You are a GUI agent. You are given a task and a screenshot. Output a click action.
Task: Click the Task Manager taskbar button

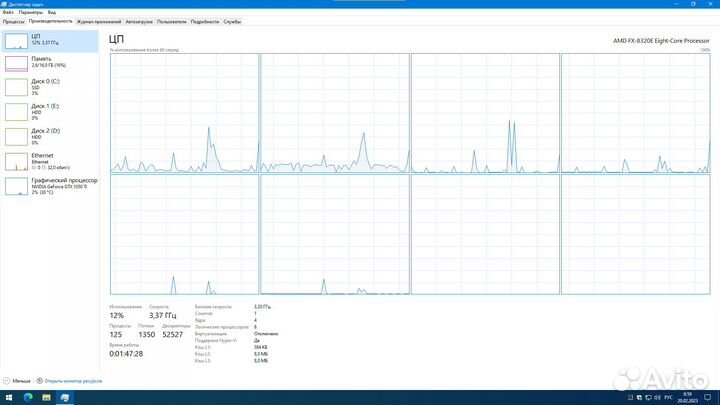[65, 398]
